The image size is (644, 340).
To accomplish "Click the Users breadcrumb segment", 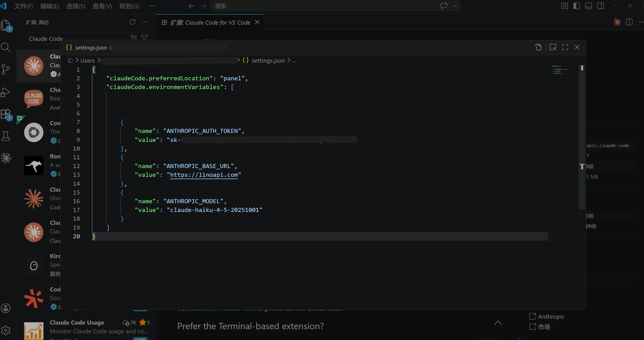I will click(88, 61).
